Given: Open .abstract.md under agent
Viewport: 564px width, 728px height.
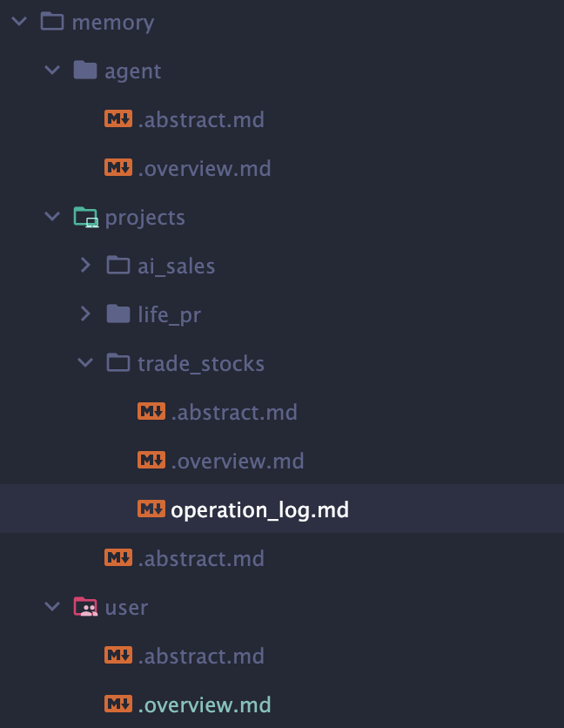Looking at the screenshot, I should pyautogui.click(x=201, y=120).
